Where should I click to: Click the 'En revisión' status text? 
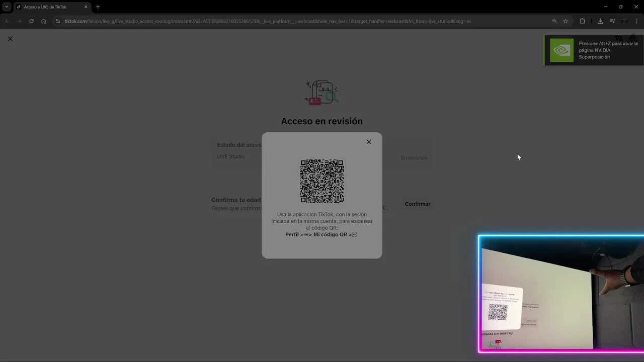pyautogui.click(x=414, y=158)
